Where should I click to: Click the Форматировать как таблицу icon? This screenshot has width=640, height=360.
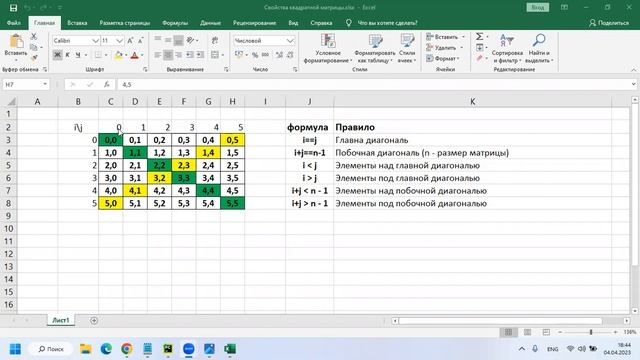point(375,41)
